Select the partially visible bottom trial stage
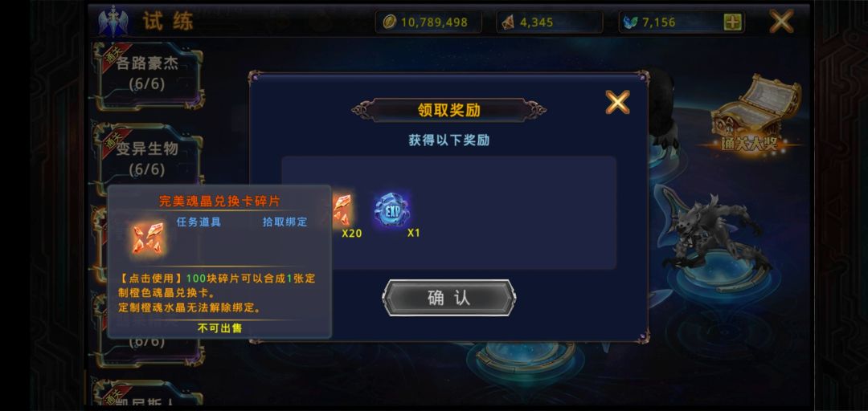The height and width of the screenshot is (411, 868). click(148, 394)
